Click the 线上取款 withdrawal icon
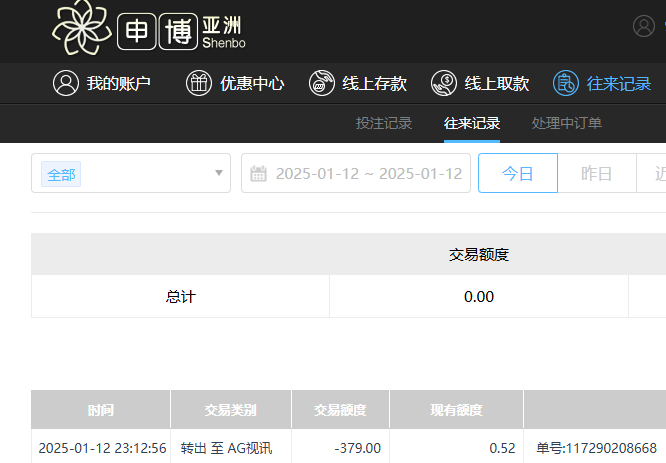The width and height of the screenshot is (666, 463). point(444,83)
